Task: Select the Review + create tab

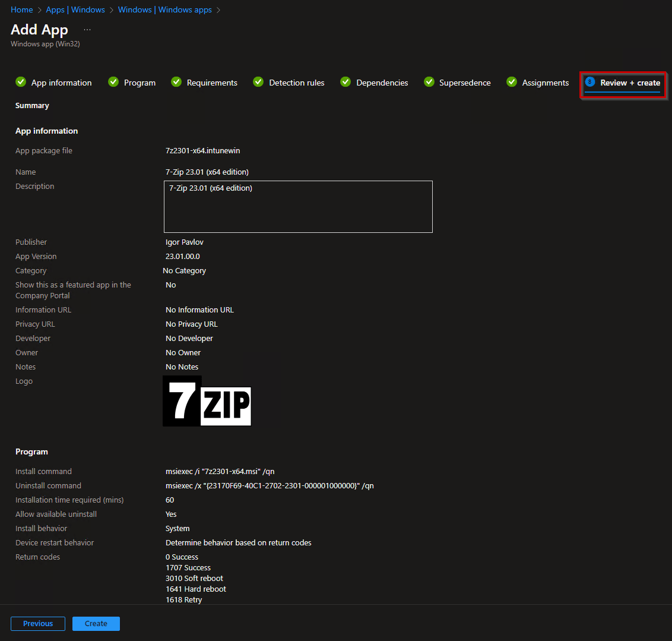Action: 630,83
